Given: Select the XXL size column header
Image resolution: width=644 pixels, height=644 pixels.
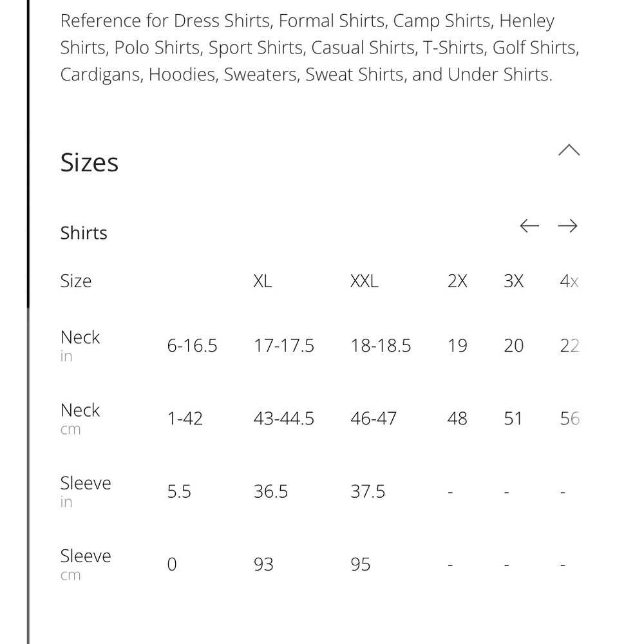Looking at the screenshot, I should (365, 281).
